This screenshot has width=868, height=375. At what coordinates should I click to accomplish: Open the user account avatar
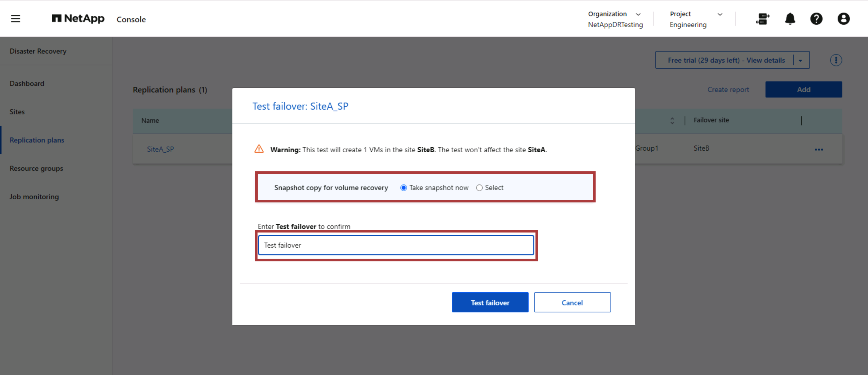[844, 19]
